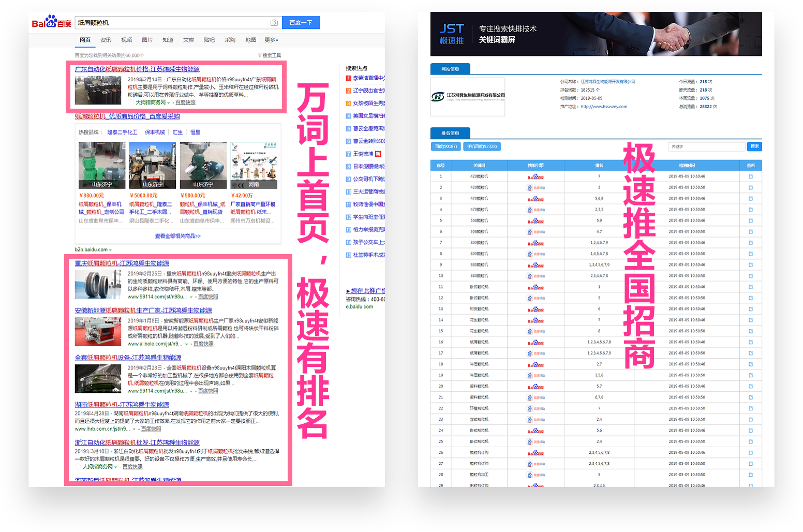The image size is (803, 532).
Task: Switch to the 资讯 tab
Action: (x=106, y=40)
